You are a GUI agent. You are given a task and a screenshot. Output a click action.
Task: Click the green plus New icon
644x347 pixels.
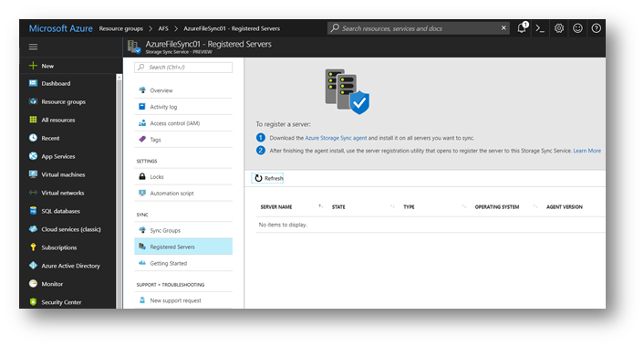(x=33, y=66)
